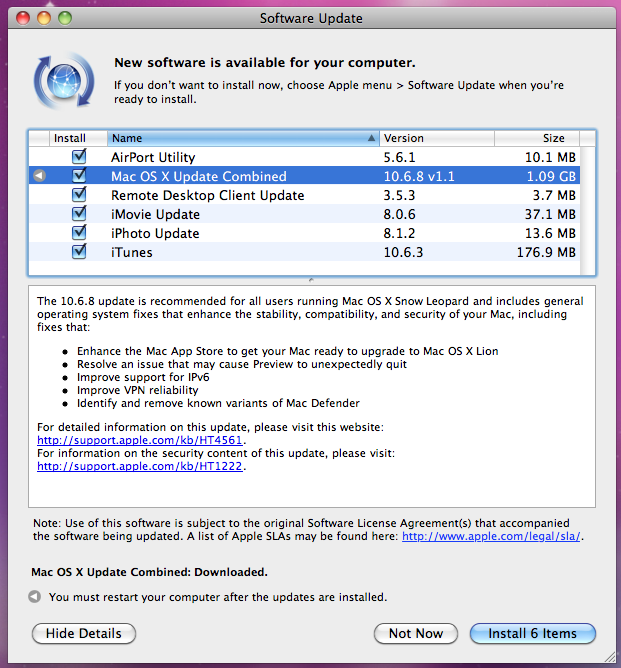Uncheck the Mac OS X Update Combined checkbox

[x=79, y=175]
